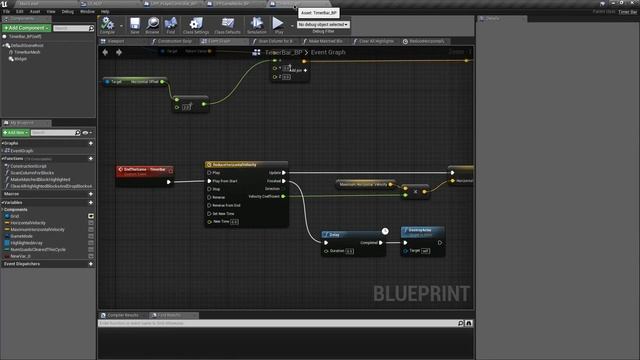Toggle NewVar_0 variable editable eye
Image resolution: width=640 pixels, height=360 pixels.
coord(91,256)
